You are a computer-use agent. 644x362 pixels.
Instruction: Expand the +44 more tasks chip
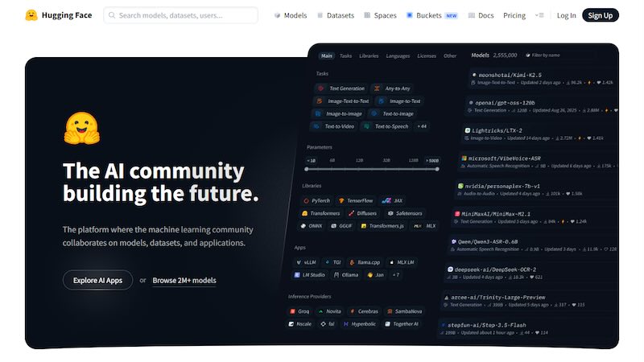[x=422, y=126]
